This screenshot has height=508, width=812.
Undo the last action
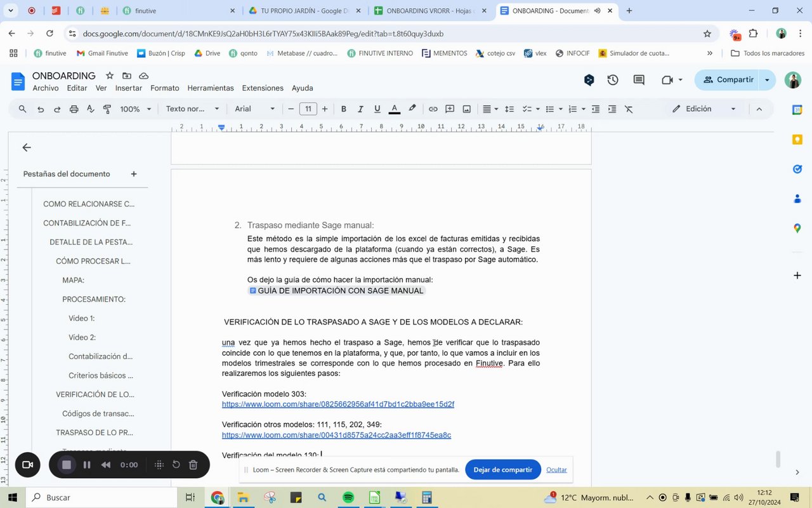41,109
